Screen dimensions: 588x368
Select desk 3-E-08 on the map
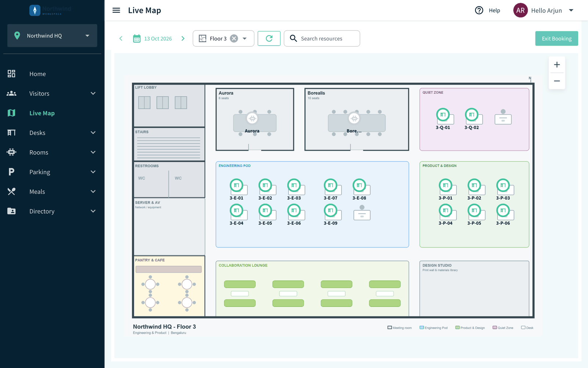359,185
